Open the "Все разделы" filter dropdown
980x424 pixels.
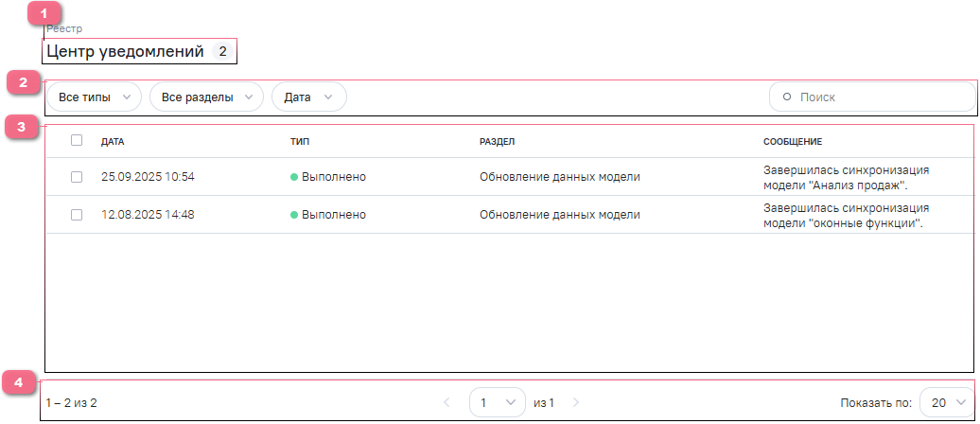click(x=205, y=97)
